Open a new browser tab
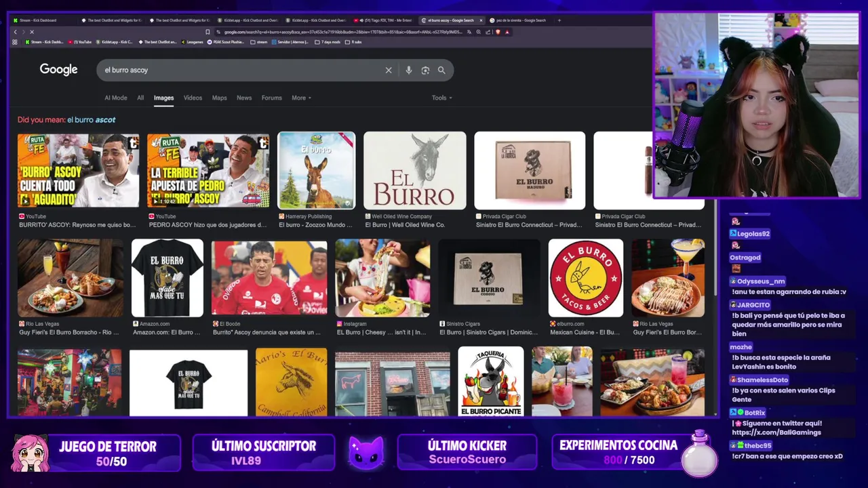Image resolution: width=868 pixels, height=488 pixels. click(559, 20)
